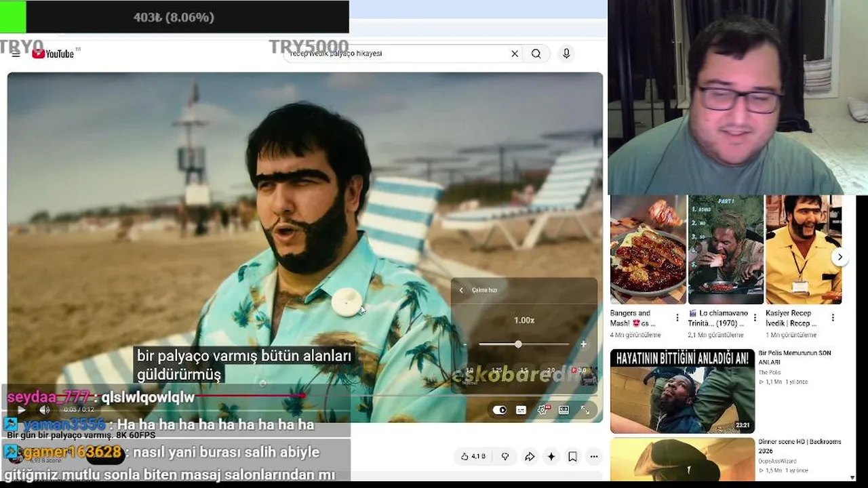Select the 1.5 speed preset

tap(524, 371)
